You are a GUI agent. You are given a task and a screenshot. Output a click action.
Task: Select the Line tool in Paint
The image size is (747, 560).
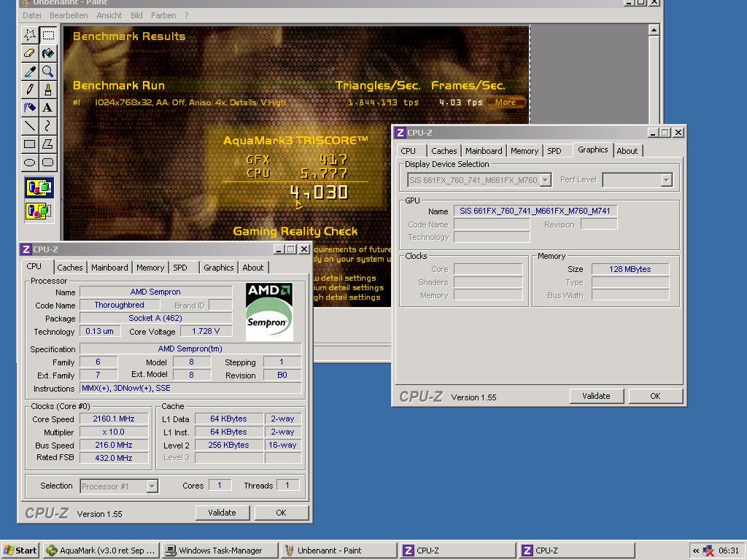(29, 125)
